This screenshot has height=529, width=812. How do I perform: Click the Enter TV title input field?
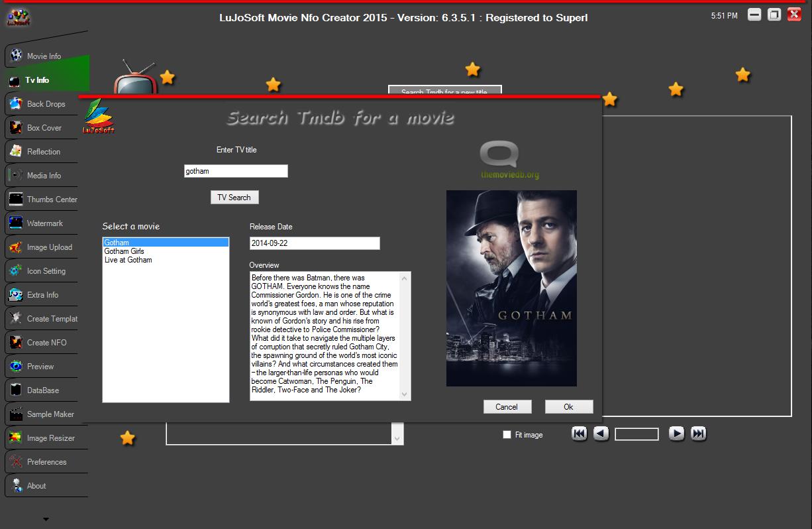pos(236,171)
